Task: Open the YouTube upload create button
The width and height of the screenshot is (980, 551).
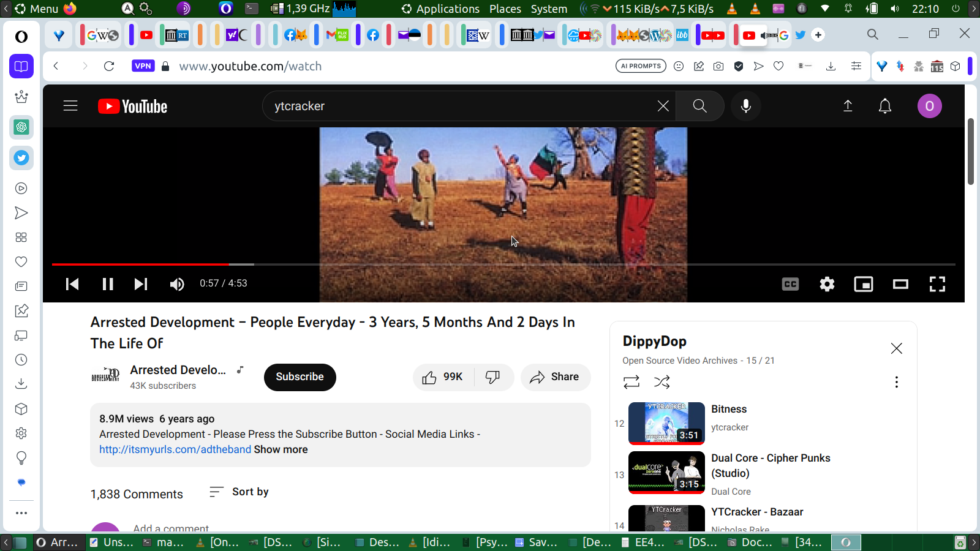Action: click(x=848, y=106)
